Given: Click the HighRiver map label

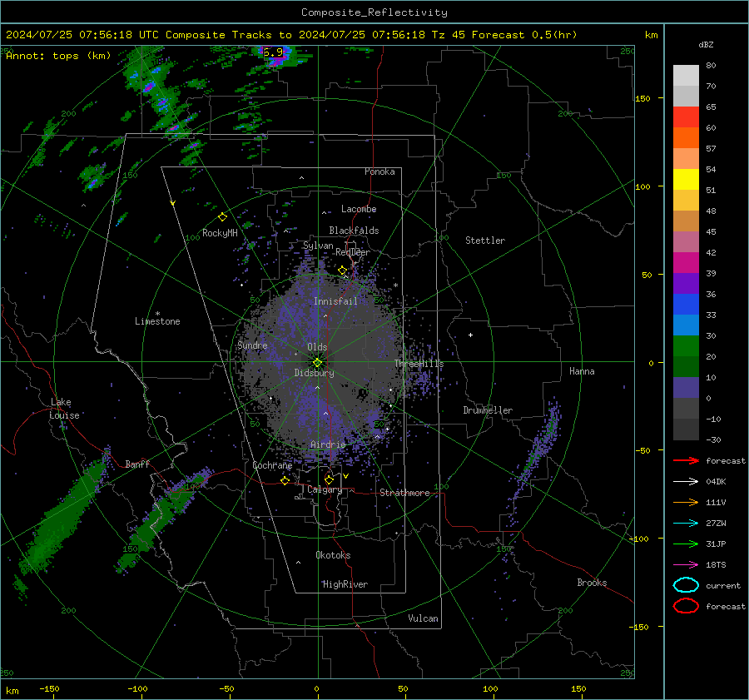Looking at the screenshot, I should 345,584.
